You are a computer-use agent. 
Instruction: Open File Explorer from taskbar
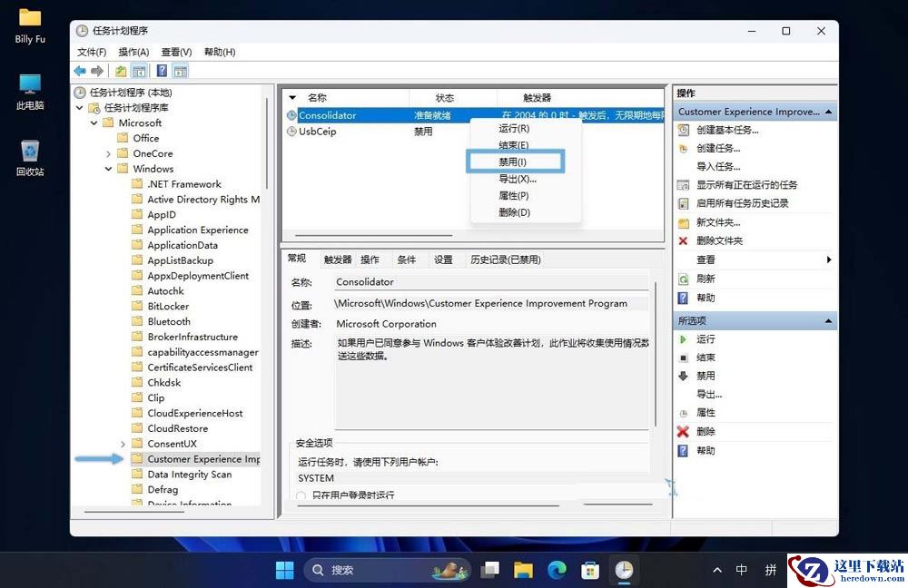[x=523, y=570]
